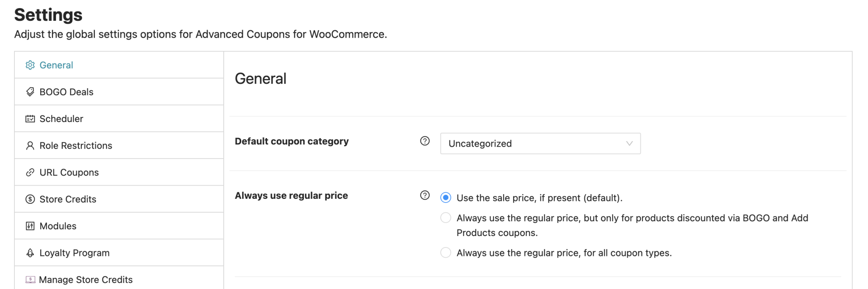Viewport: 868px width, 289px height.
Task: Click the Role Restrictions person icon
Action: click(30, 146)
